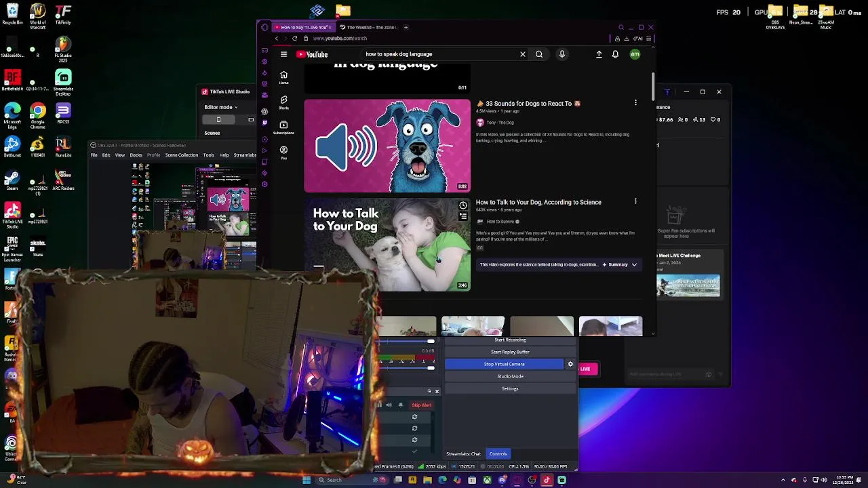Select landscape layout in TikTok LIVE Studio

250,120
